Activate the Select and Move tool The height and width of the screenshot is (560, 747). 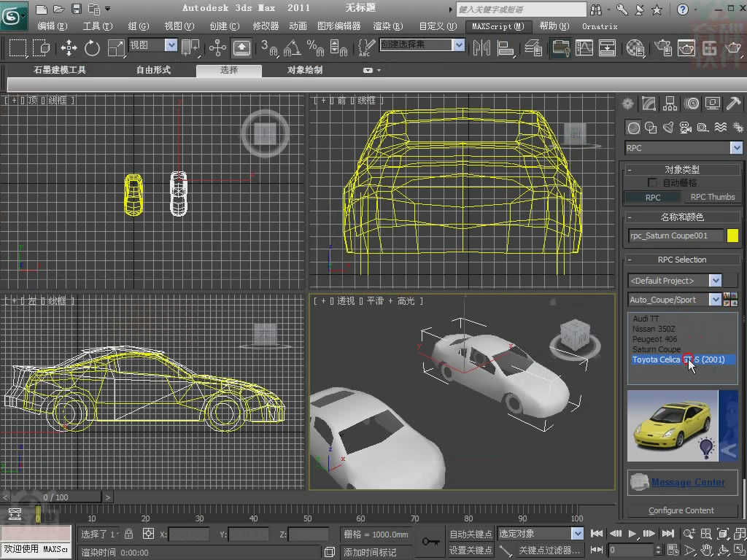tap(69, 47)
